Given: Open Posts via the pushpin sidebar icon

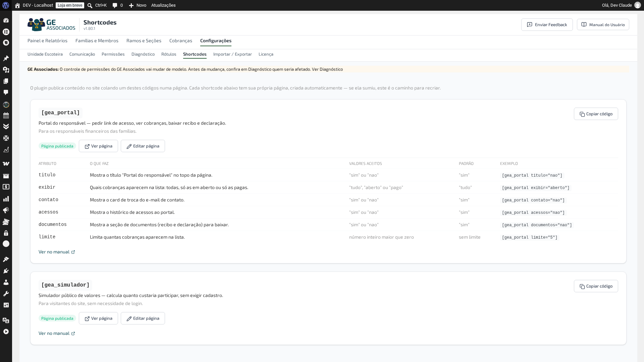Looking at the screenshot, I should point(6,58).
